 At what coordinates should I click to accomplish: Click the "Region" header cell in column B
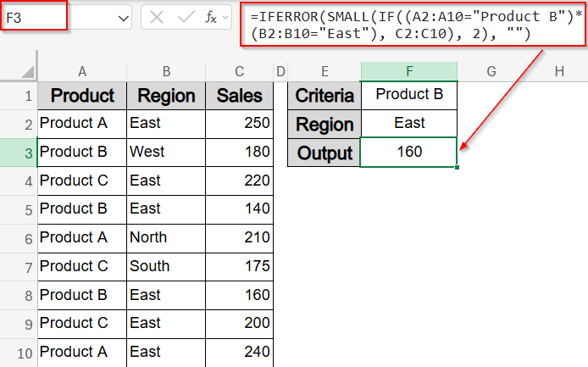coord(166,96)
